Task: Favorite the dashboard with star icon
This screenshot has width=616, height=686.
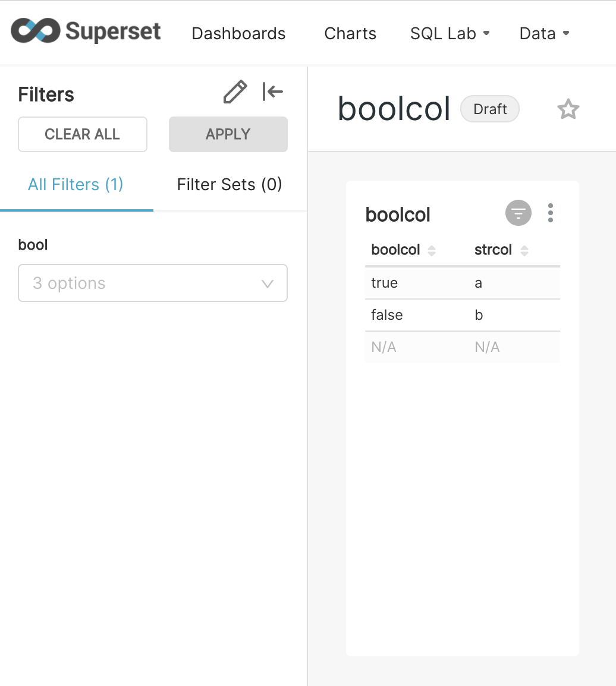Action: tap(568, 109)
